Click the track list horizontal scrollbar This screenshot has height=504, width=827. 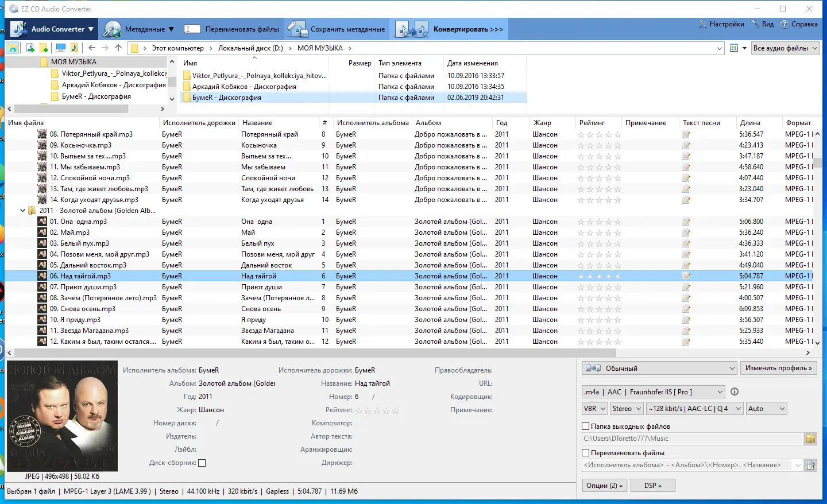click(315, 352)
